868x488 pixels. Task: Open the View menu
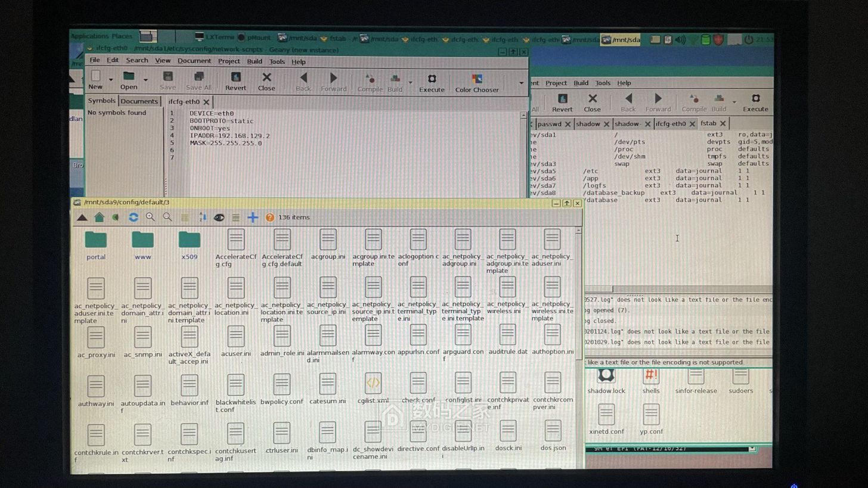click(163, 60)
